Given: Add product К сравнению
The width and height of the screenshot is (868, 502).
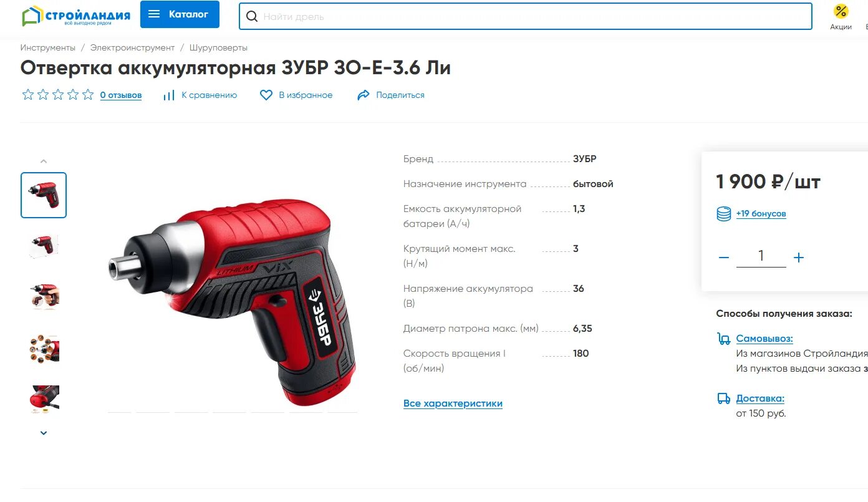Looking at the screenshot, I should coord(200,95).
